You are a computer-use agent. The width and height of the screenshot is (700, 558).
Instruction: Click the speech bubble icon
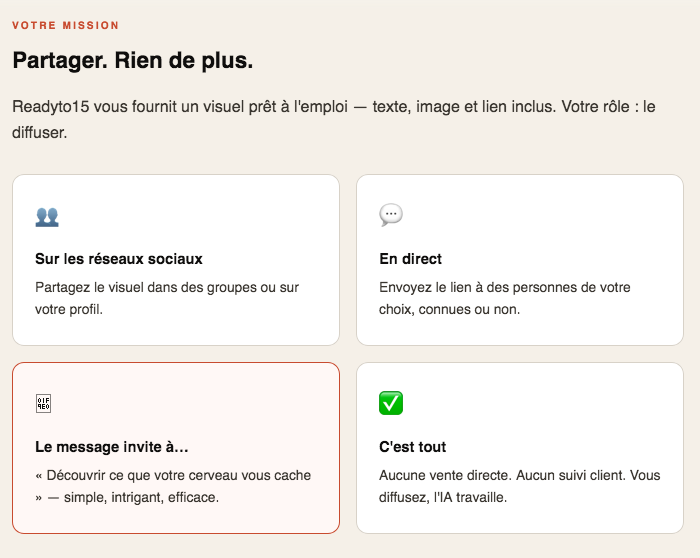(391, 215)
